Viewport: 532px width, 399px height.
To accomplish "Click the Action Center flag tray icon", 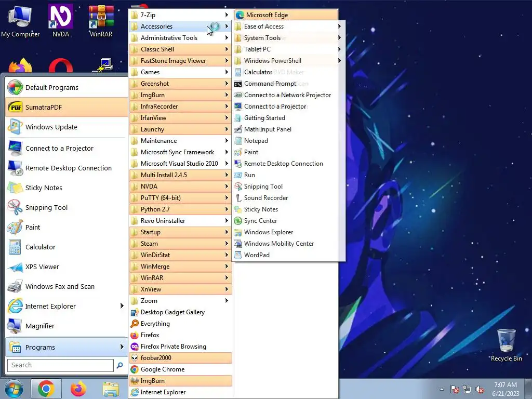I will point(455,390).
